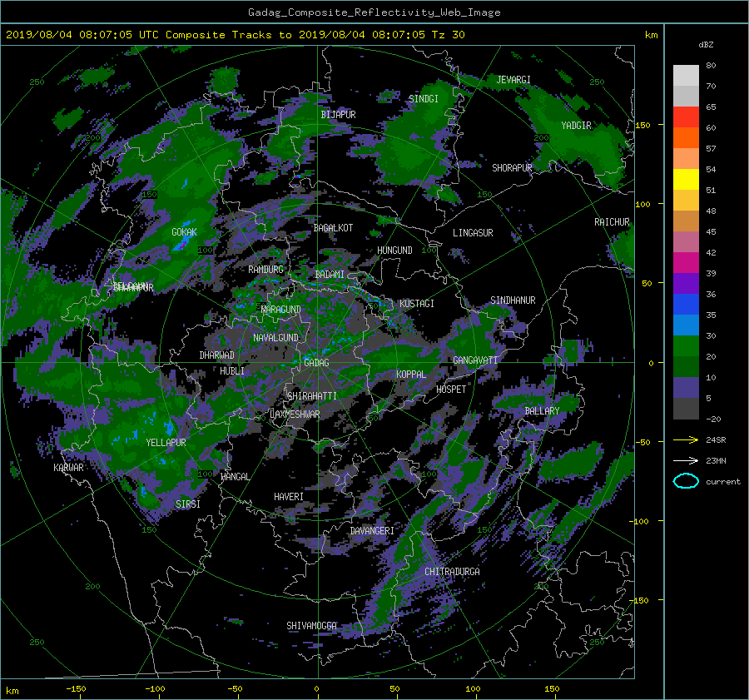Click the GANGAVATI city label
749x700 pixels.
(475, 360)
